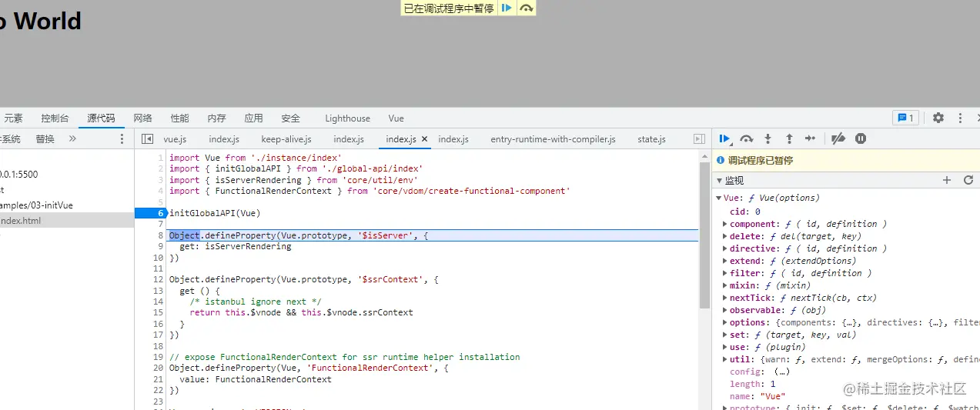
Task: Click line number 20 gutter
Action: (x=159, y=368)
